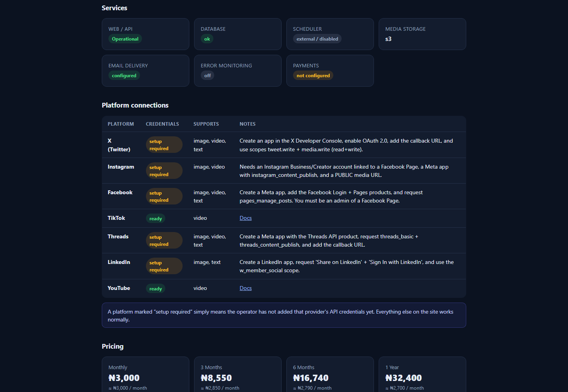Click the DATABASE service label
Screen dimensions: 568x392
pos(213,29)
